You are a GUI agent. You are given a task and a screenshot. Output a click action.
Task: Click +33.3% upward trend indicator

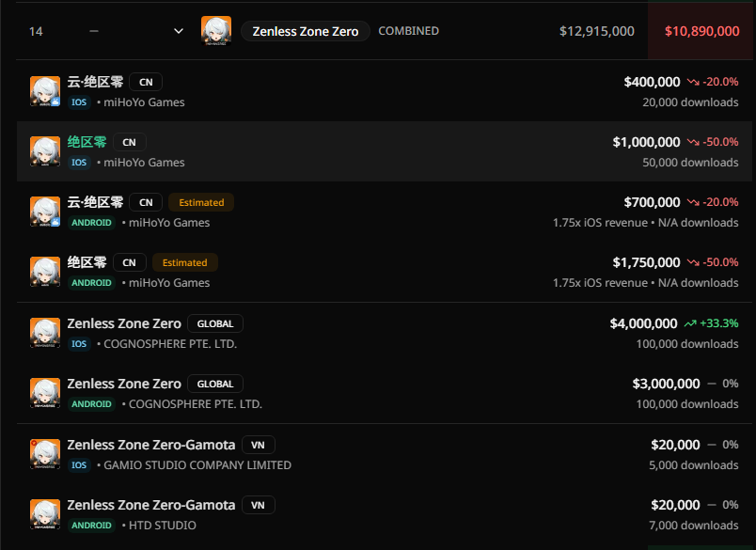tap(711, 323)
